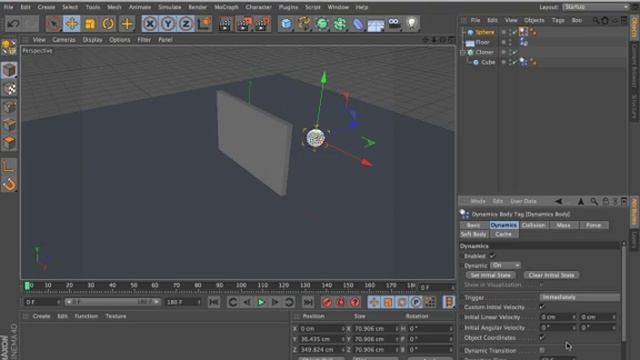Toggle the Custom Initial Velocity checkbox
Viewport: 640px width, 360px height.
tap(542, 307)
